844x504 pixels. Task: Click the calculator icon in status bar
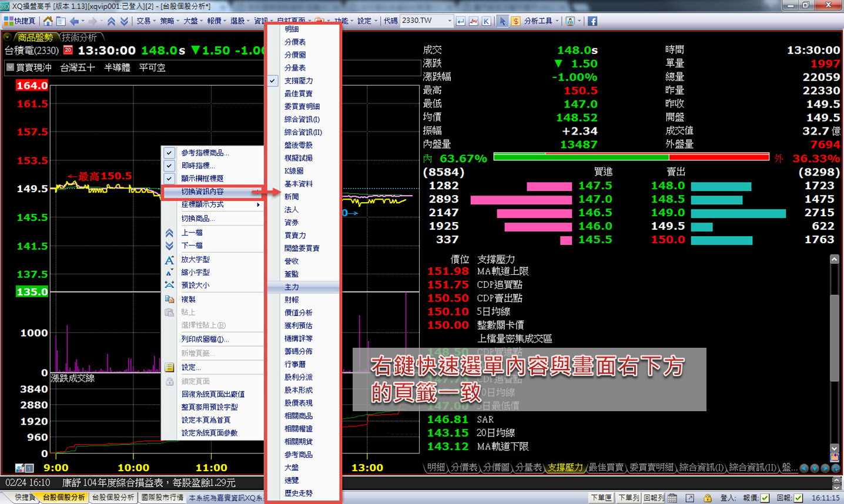click(672, 498)
